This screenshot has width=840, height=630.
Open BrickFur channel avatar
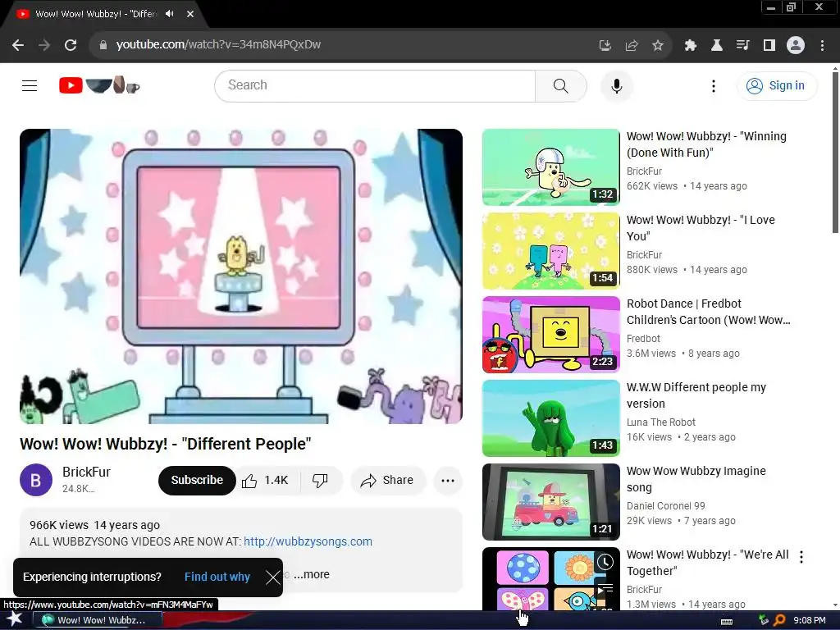pos(36,480)
